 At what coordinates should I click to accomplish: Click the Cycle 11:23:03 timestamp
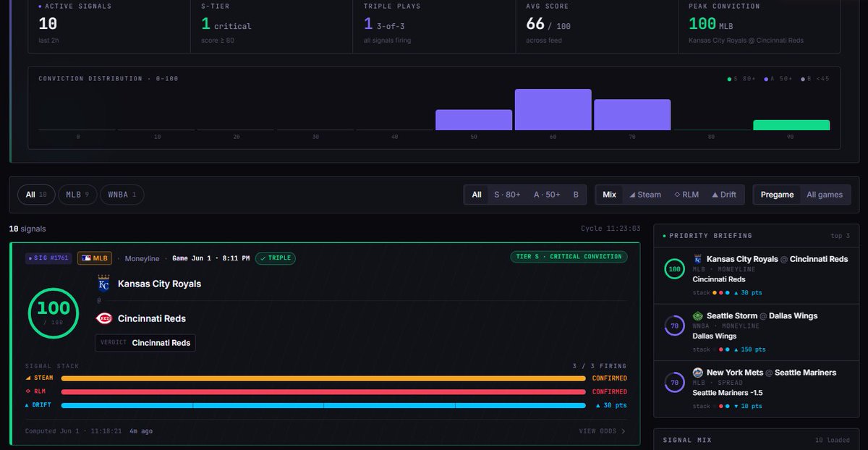pyautogui.click(x=610, y=229)
